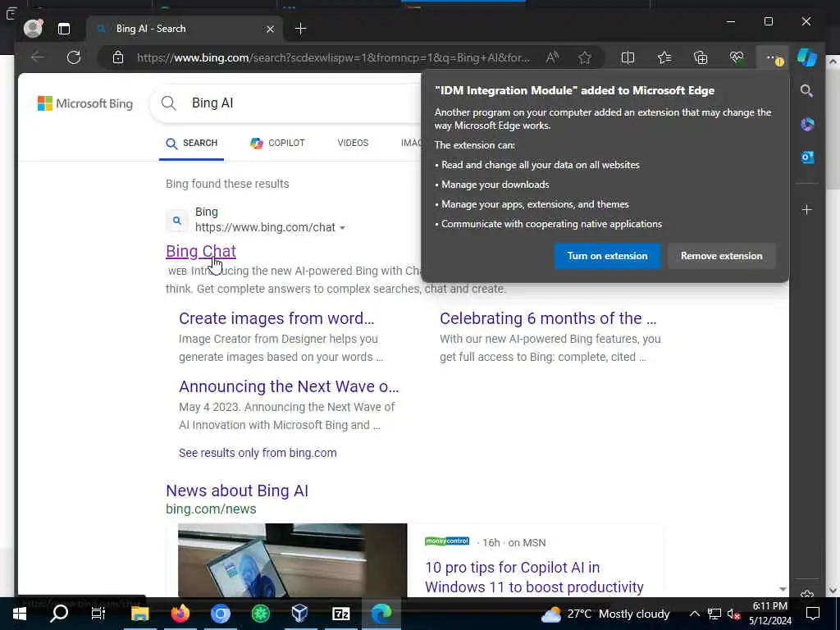Open Create images from word… link
The width and height of the screenshot is (840, 630).
[x=276, y=318]
